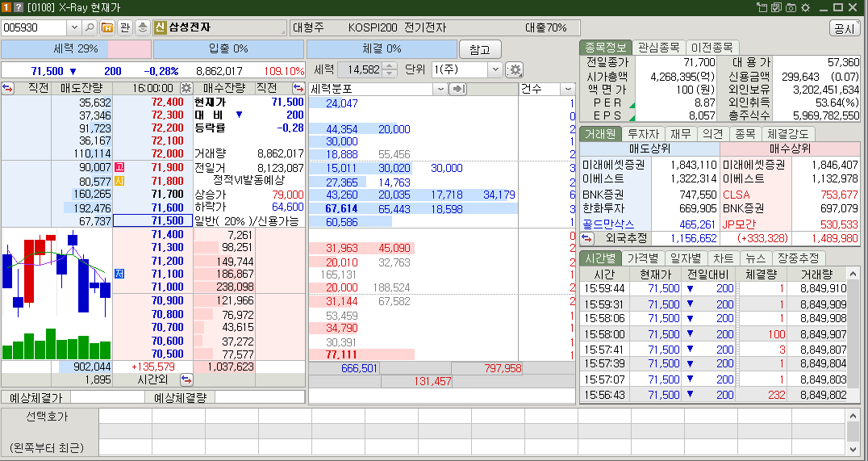868x461 pixels.
Task: Open the 재무 tab
Action: [680, 134]
